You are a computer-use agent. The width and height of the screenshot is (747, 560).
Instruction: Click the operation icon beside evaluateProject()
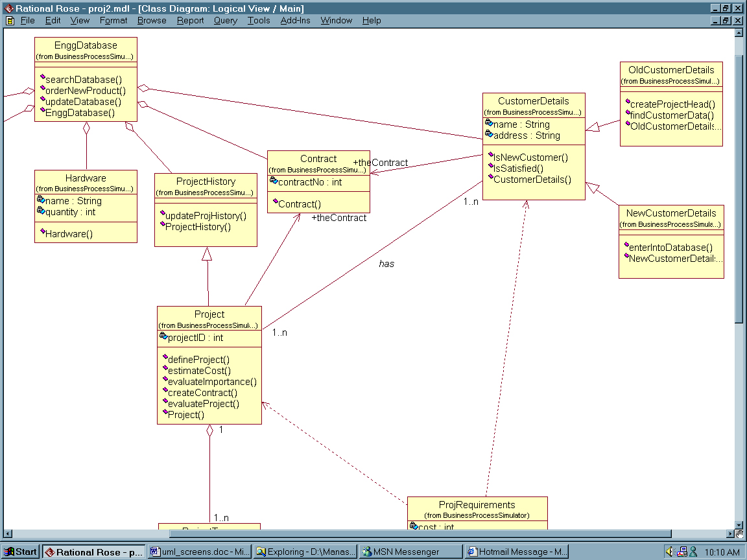click(165, 401)
